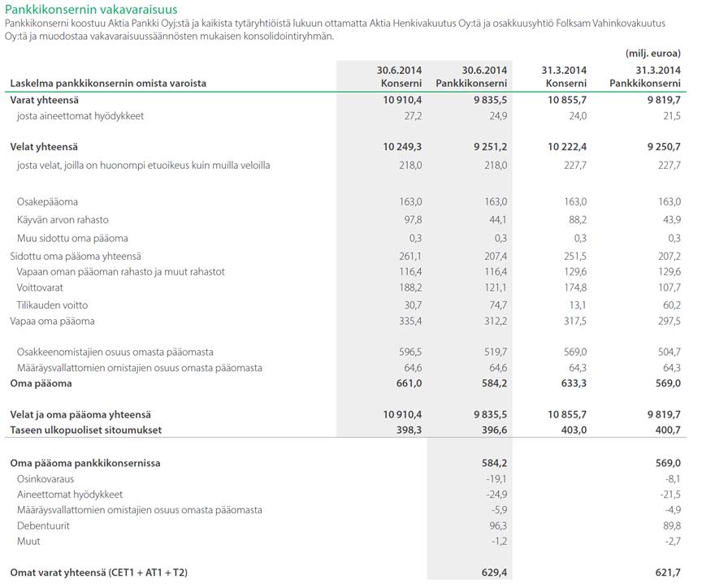Click the value 398,3 in Taseen ulkopuoliset sitoumukset
Viewport: 702px width, 588px height.
click(409, 430)
